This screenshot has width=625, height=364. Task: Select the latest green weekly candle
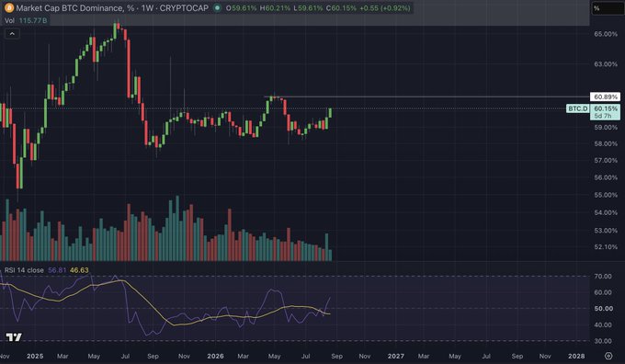point(330,113)
